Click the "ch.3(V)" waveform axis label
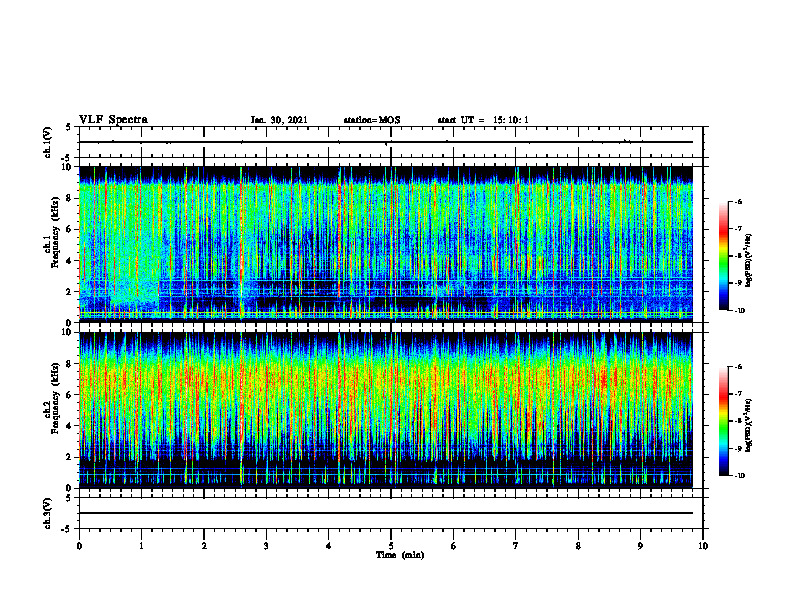This screenshot has width=792, height=612. (48, 513)
